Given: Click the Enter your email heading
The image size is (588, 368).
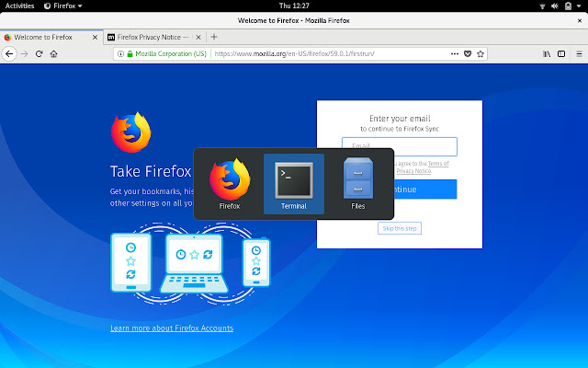Looking at the screenshot, I should click(x=400, y=119).
